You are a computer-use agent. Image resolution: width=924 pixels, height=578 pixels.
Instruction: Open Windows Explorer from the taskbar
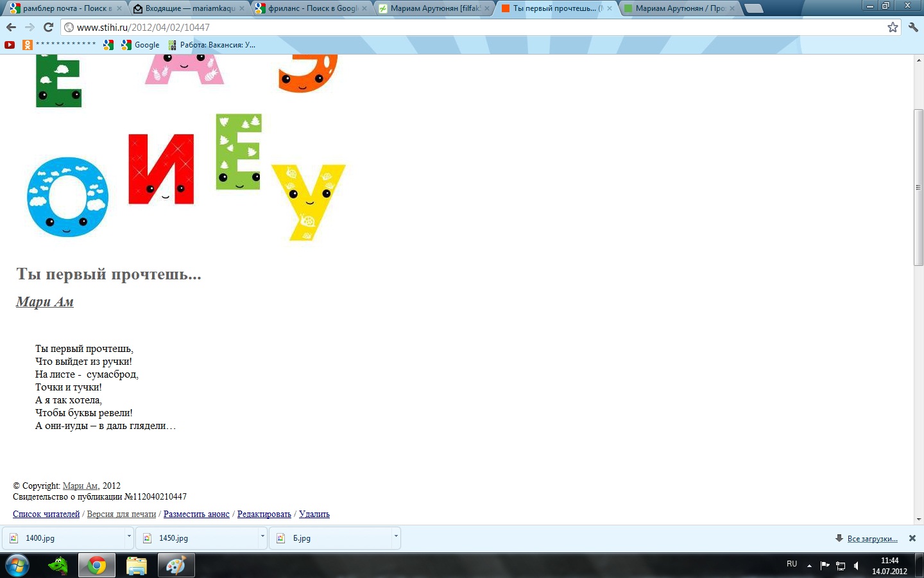pyautogui.click(x=136, y=566)
